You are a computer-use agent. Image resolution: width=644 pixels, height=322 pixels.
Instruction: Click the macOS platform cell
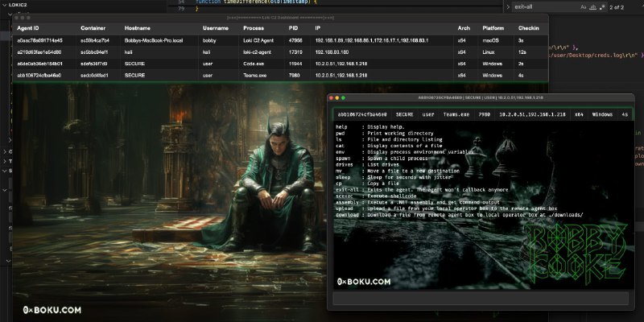[x=490, y=41]
